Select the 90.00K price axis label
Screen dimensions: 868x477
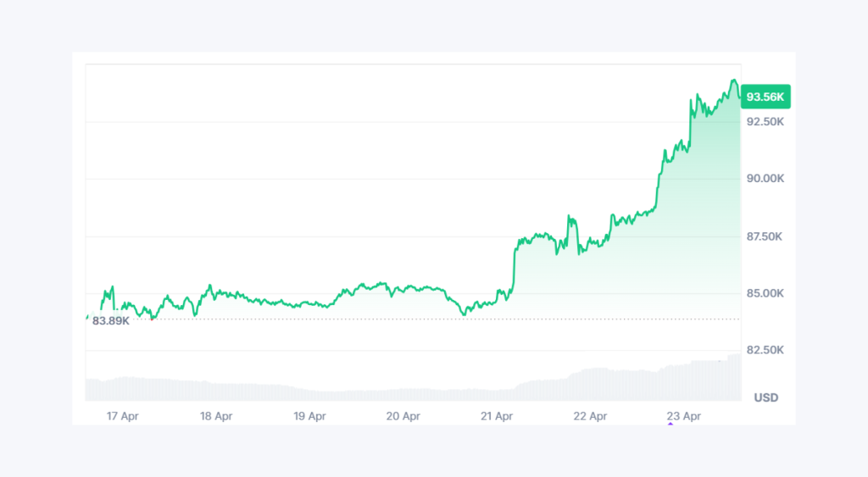click(765, 179)
